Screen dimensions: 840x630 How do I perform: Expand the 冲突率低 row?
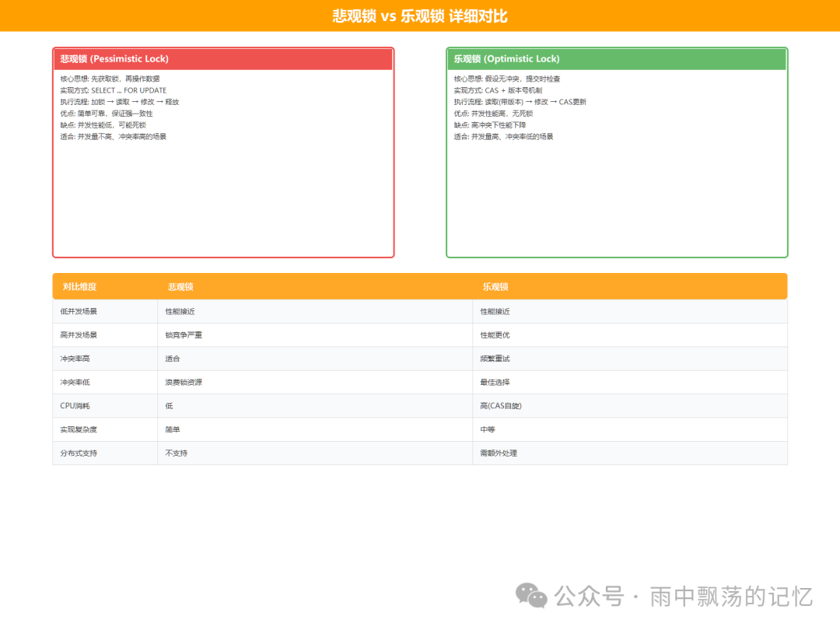[x=72, y=382]
